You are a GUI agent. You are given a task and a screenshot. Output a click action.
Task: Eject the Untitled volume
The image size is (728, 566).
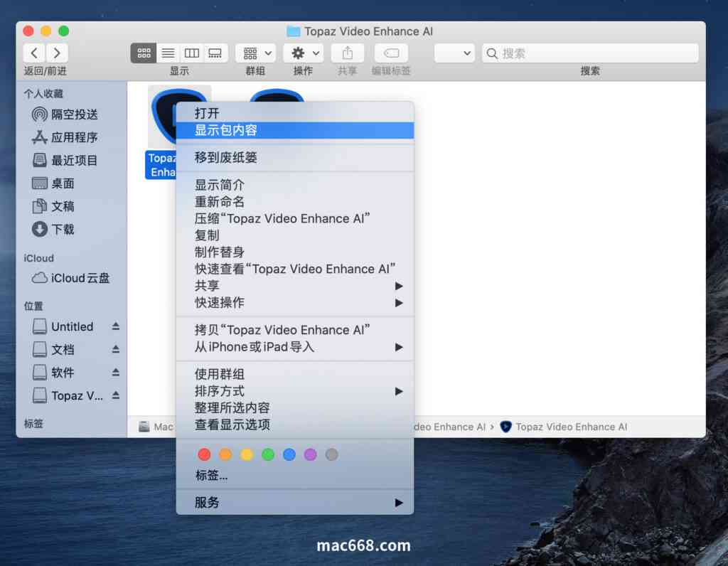[116, 326]
